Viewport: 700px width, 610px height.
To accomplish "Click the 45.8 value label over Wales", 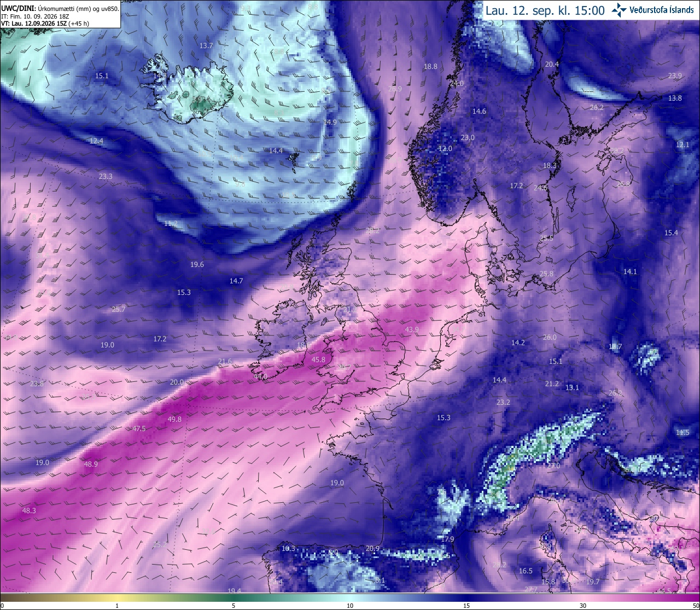I will pyautogui.click(x=318, y=359).
